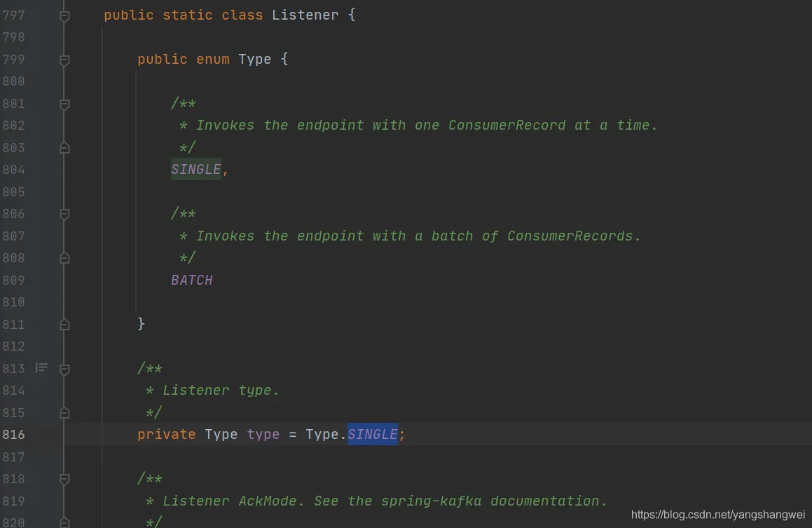Click line number 797 in the gutter

pos(13,15)
